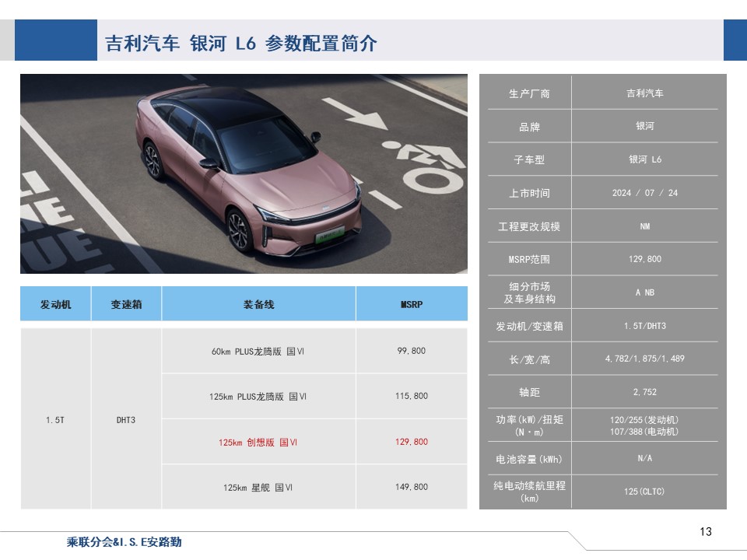Click the "子车型" spec label
The width and height of the screenshot is (747, 560).
pyautogui.click(x=529, y=160)
